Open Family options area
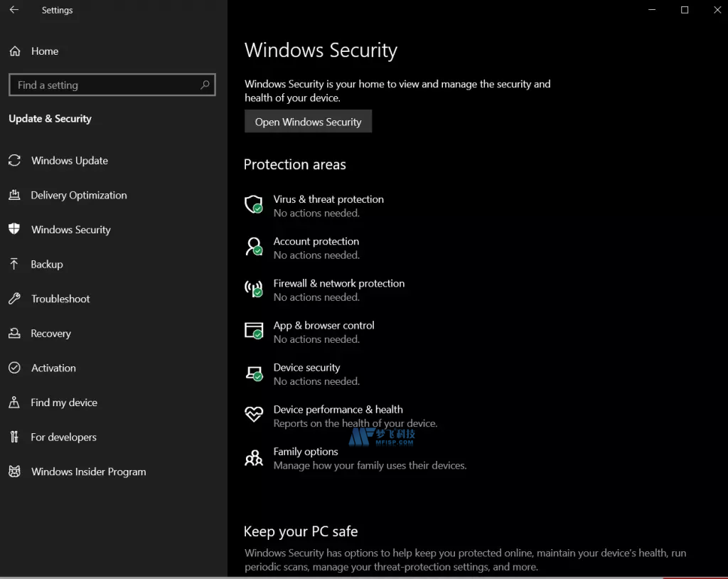Image resolution: width=728 pixels, height=579 pixels. tap(306, 452)
